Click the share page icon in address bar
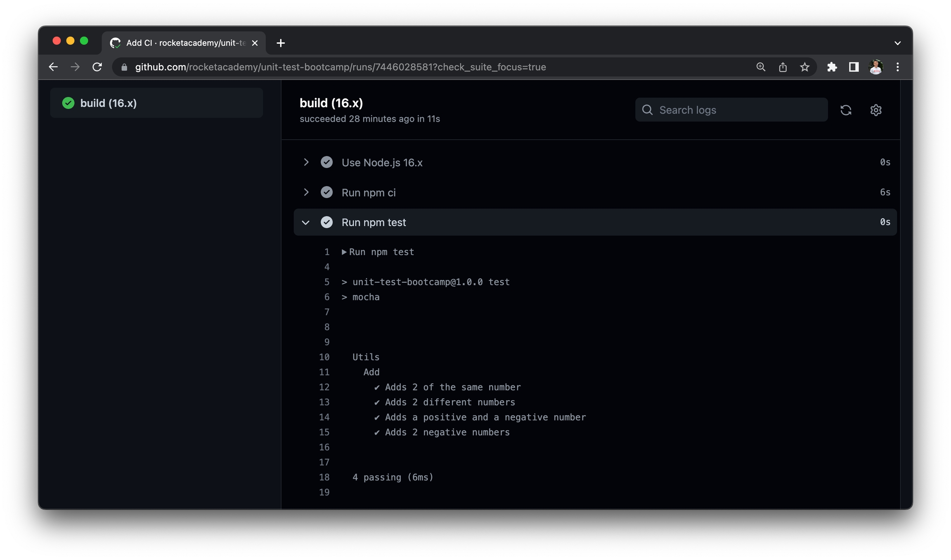 [783, 67]
